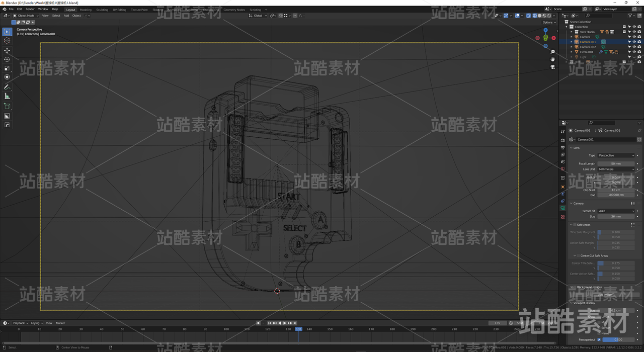Activate the Cursor tool
This screenshot has height=352, width=644.
pyautogui.click(x=7, y=41)
